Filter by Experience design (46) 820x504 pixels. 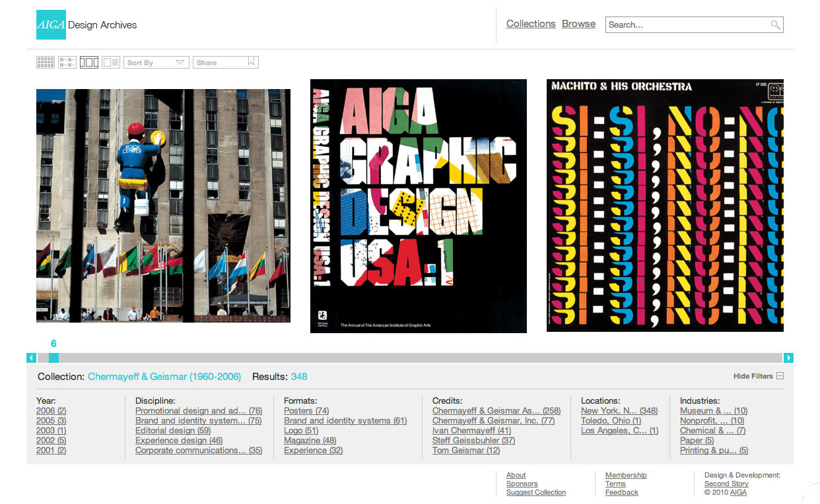(179, 441)
